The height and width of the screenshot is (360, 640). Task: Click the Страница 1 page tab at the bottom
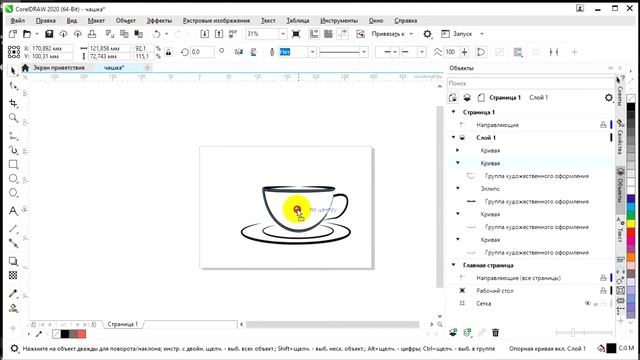(x=122, y=324)
